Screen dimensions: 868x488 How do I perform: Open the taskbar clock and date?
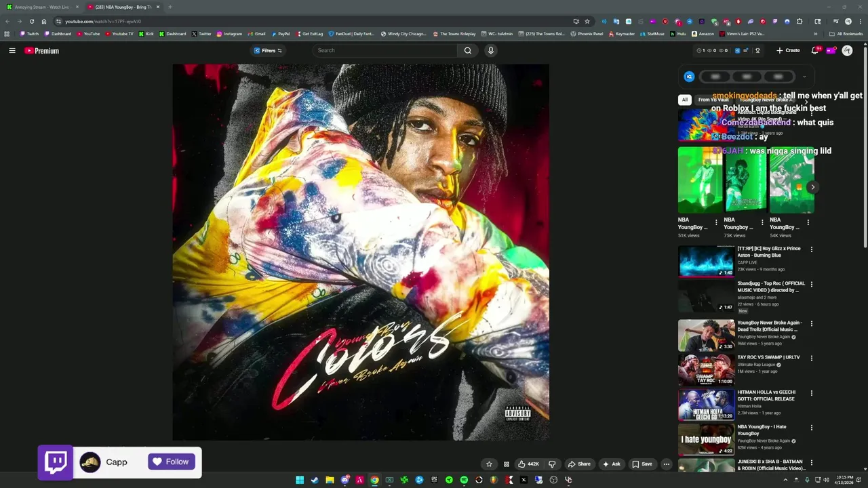[844, 479]
